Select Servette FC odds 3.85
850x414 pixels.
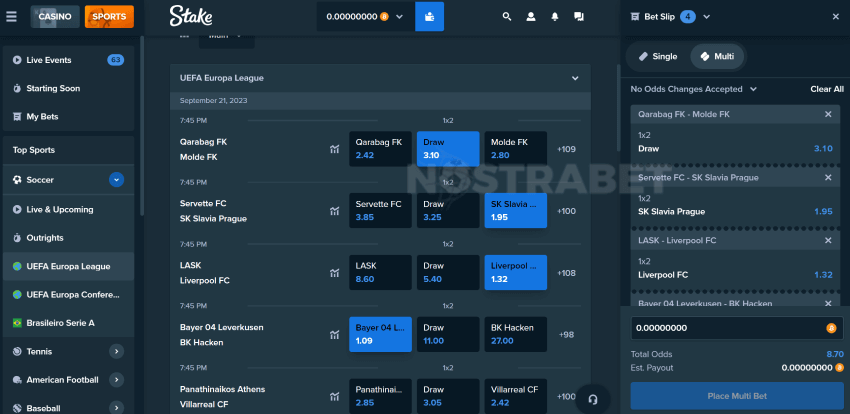click(x=381, y=211)
